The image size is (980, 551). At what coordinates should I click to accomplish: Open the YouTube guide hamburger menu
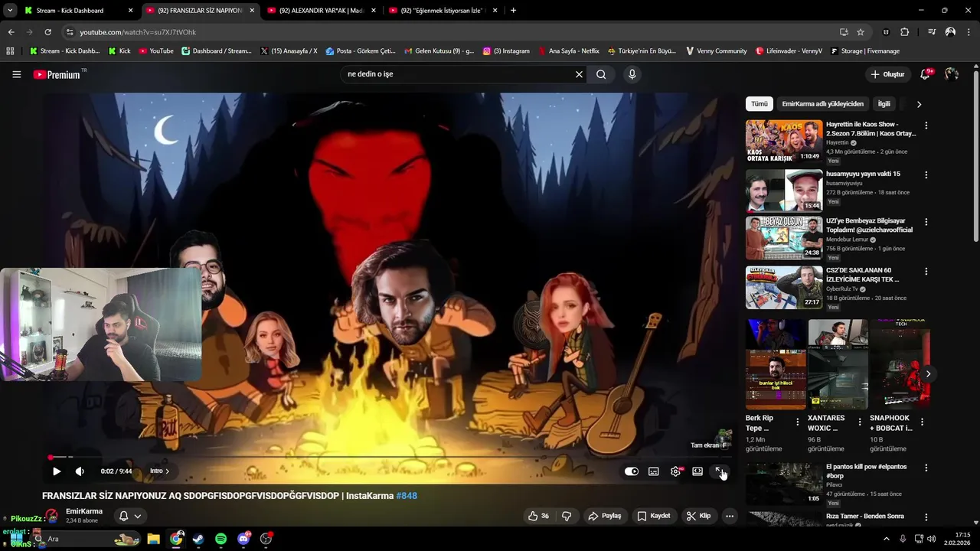tap(17, 74)
